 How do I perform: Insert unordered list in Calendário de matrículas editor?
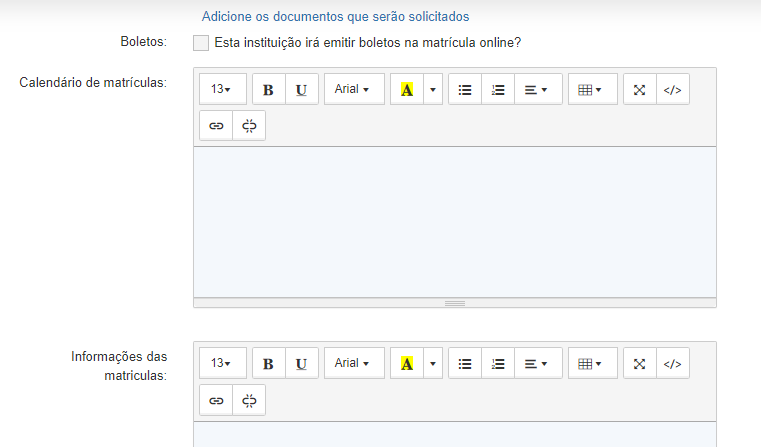pos(465,89)
